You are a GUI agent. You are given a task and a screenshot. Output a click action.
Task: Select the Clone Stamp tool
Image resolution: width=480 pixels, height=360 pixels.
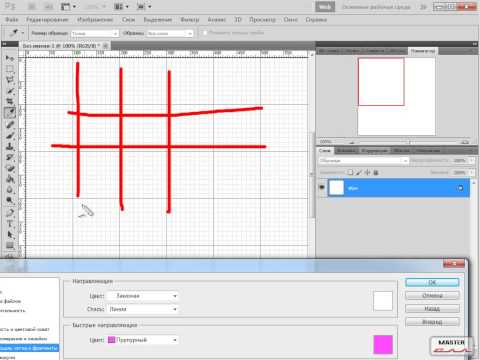click(10, 146)
